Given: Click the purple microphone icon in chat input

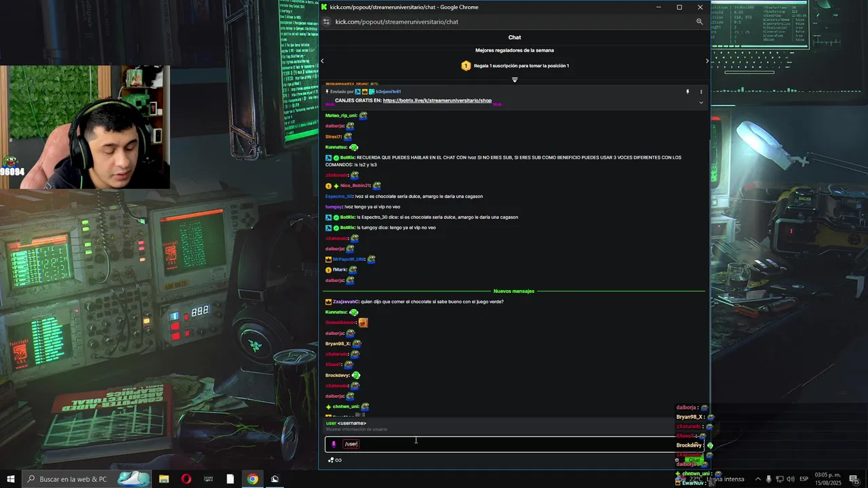Looking at the screenshot, I should (333, 444).
